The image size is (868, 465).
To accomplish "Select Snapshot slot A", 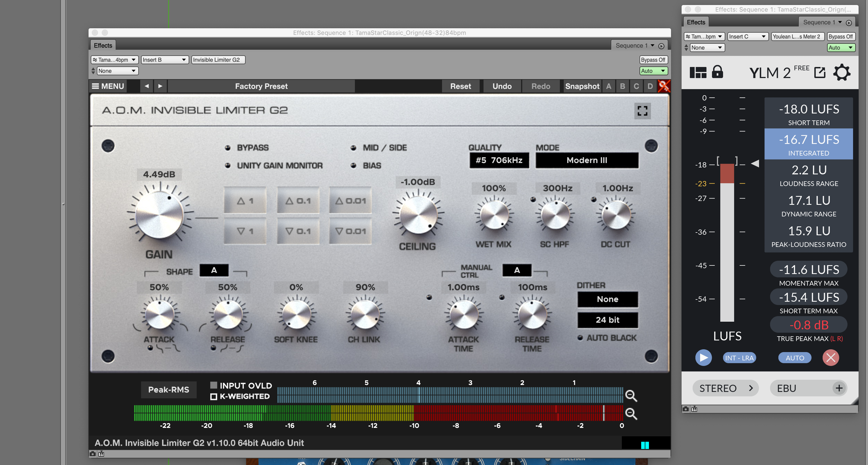I will point(609,86).
